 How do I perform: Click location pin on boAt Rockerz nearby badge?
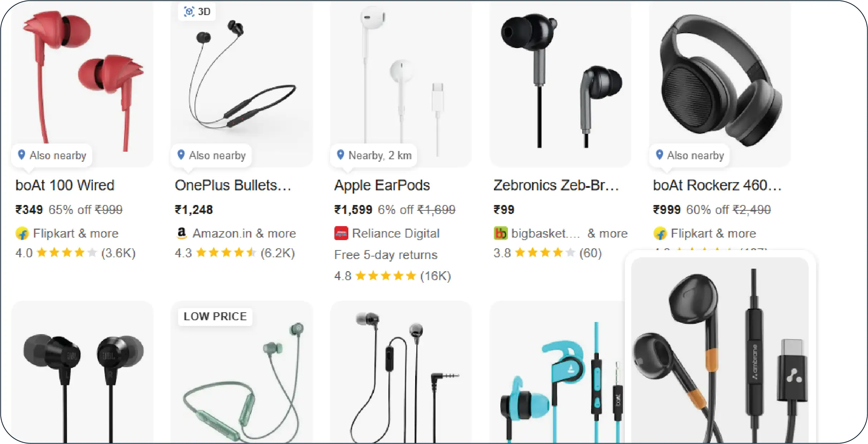(x=659, y=155)
